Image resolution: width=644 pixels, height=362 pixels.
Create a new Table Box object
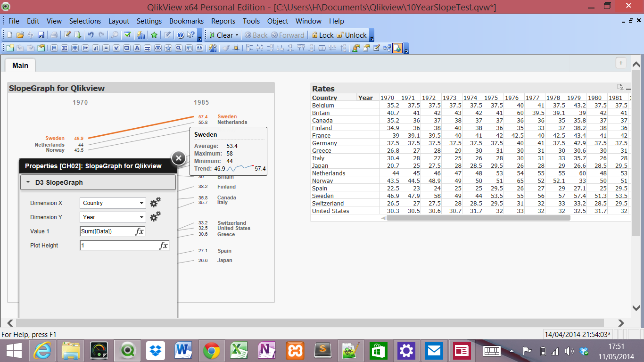point(75,48)
